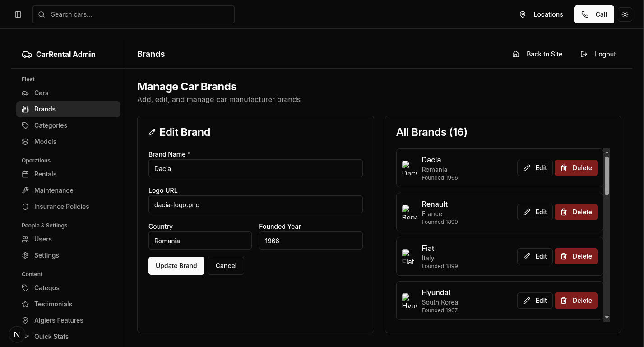Click the Dacia brand logo thumbnail
644x347 pixels.
(x=409, y=168)
